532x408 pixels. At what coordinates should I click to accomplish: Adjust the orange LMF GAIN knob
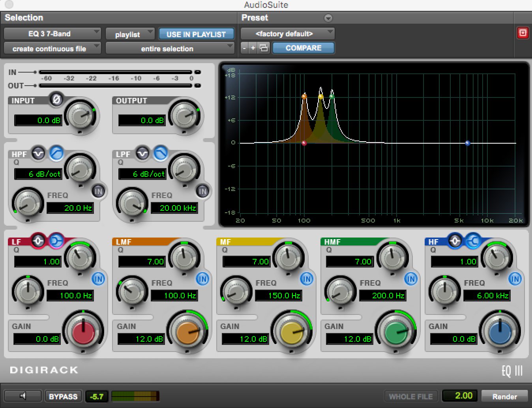click(187, 332)
